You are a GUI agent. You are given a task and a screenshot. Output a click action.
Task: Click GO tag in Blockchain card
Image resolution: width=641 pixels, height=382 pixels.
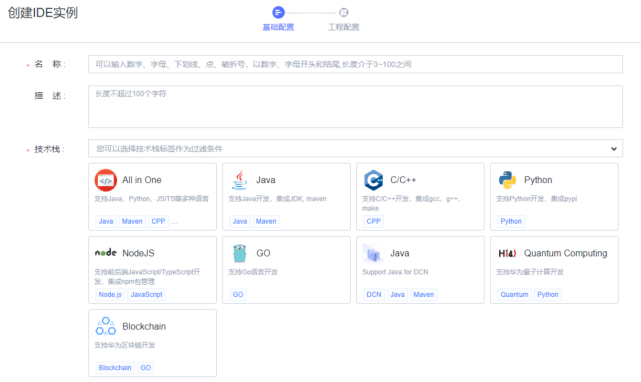tap(146, 368)
